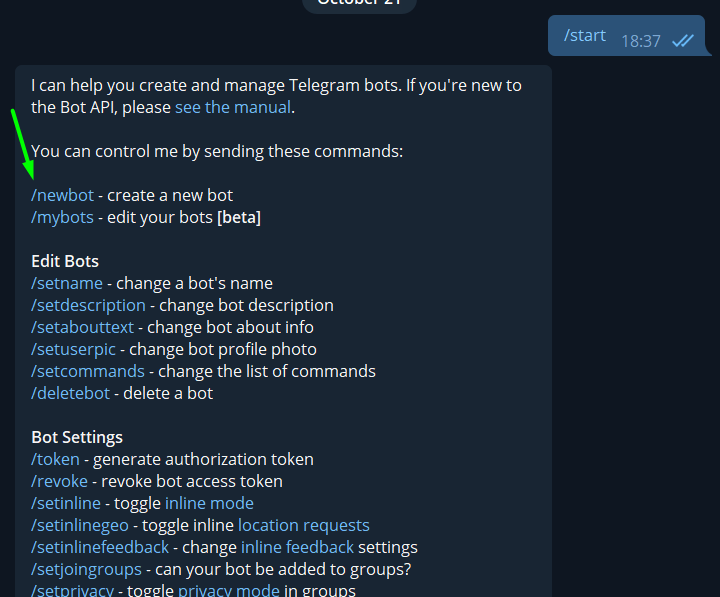The image size is (720, 597).
Task: Click the /setinlinefeedback command
Action: coord(100,548)
